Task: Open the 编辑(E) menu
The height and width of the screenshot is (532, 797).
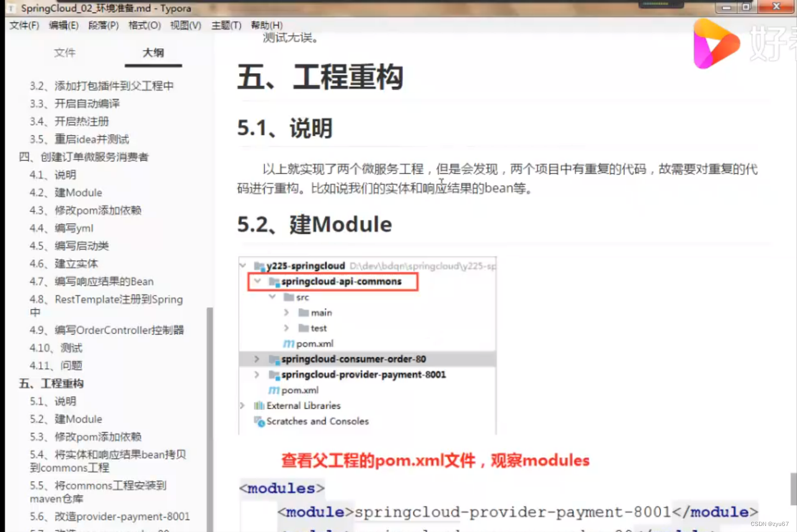Action: pos(63,25)
